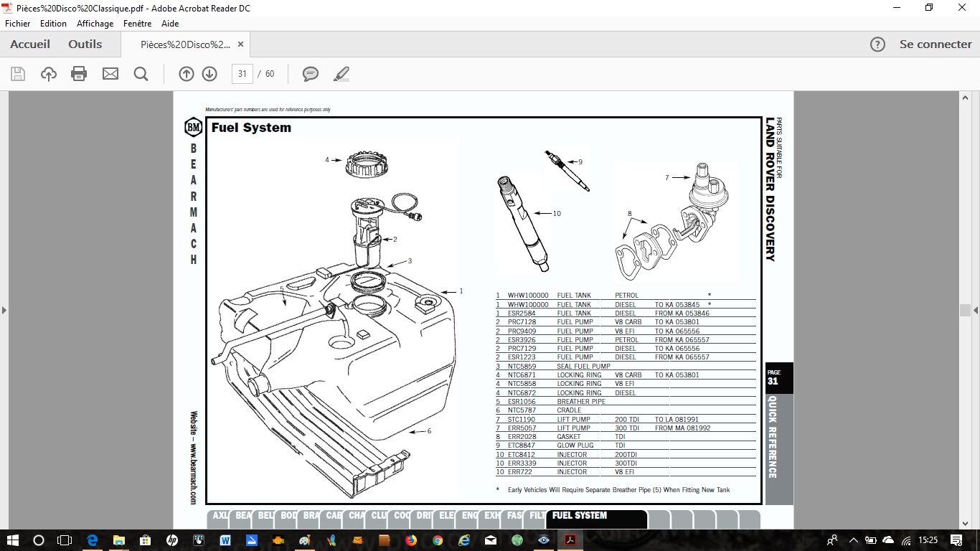Screen dimensions: 980x551
Task: Open the help question mark icon
Action: pyautogui.click(x=877, y=44)
